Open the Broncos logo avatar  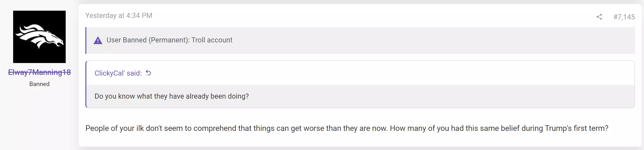(39, 37)
